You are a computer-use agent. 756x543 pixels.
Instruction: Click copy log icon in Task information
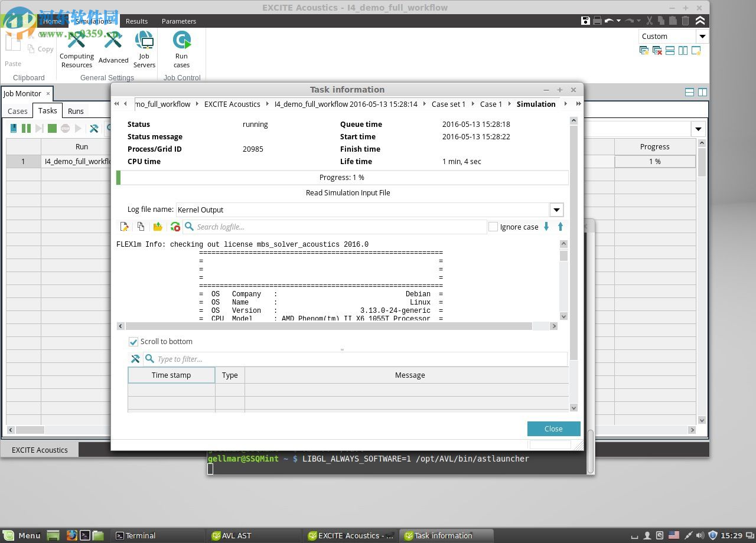point(141,227)
